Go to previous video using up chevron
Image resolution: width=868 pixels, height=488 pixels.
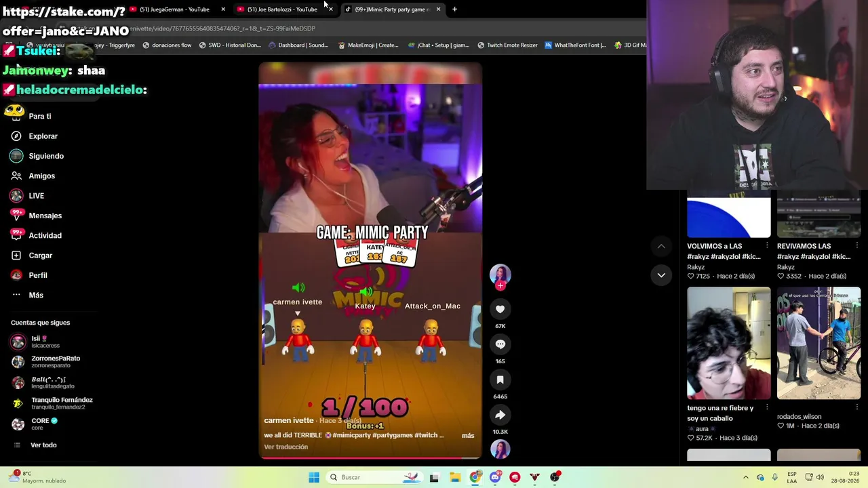pyautogui.click(x=661, y=246)
